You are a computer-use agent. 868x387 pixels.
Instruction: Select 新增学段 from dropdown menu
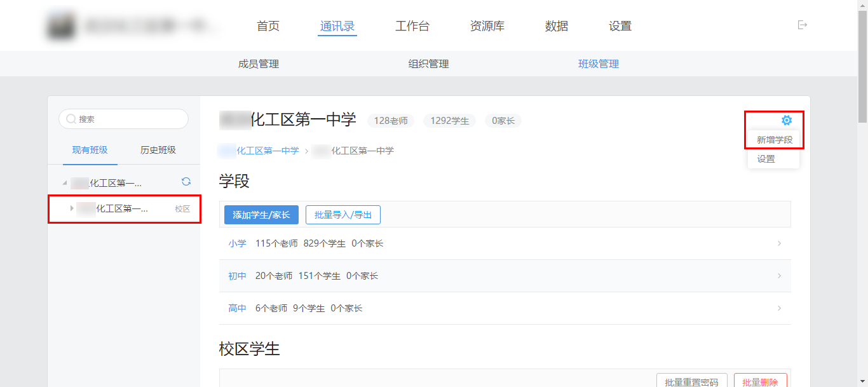tap(774, 140)
